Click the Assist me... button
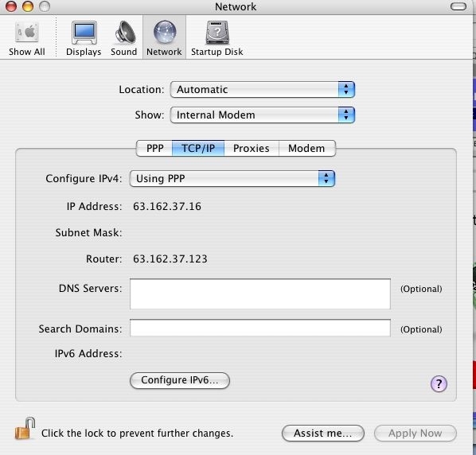 pyautogui.click(x=323, y=434)
